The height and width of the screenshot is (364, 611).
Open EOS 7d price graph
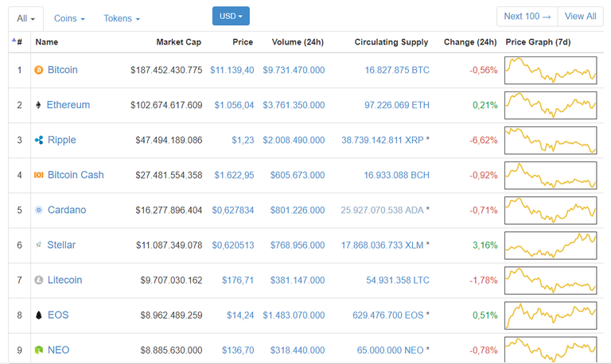[x=551, y=316]
